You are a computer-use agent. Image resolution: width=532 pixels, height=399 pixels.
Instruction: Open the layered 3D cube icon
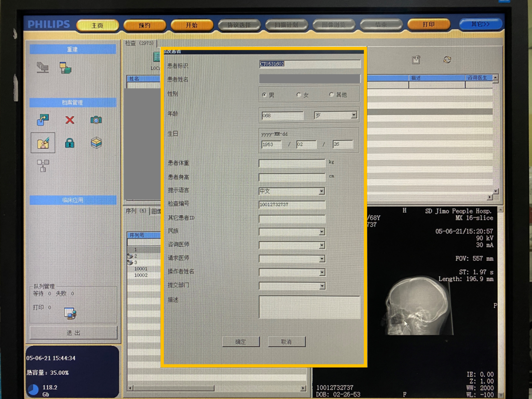(96, 143)
